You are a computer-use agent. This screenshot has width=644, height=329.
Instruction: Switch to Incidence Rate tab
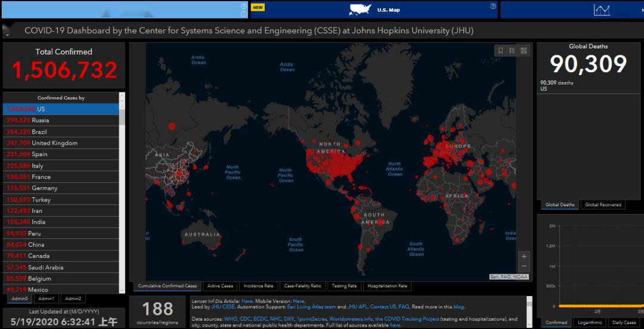(x=258, y=286)
